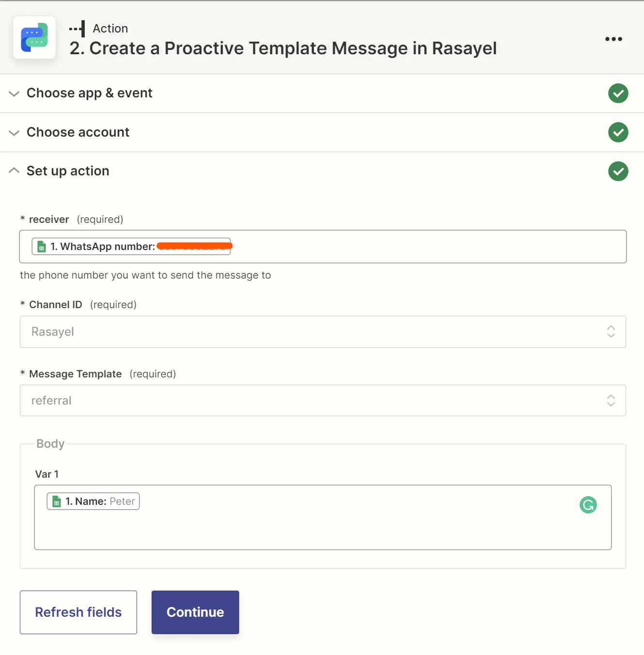Click the action step path icon beside Action
The width and height of the screenshot is (644, 655).
(x=77, y=29)
